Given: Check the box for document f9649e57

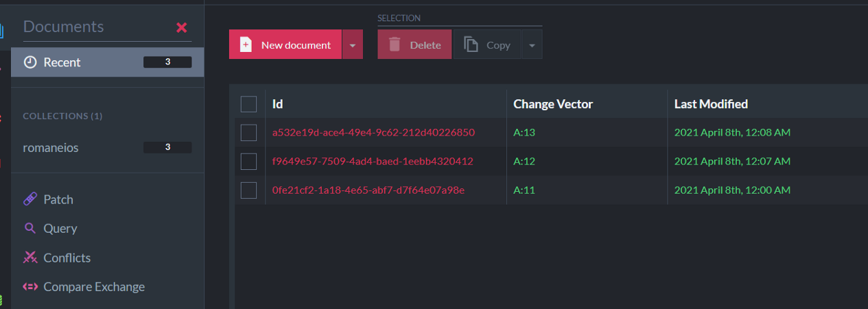Looking at the screenshot, I should (248, 161).
